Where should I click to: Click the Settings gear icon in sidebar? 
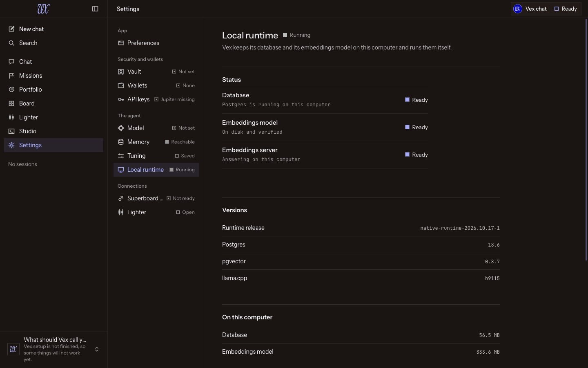pos(11,145)
